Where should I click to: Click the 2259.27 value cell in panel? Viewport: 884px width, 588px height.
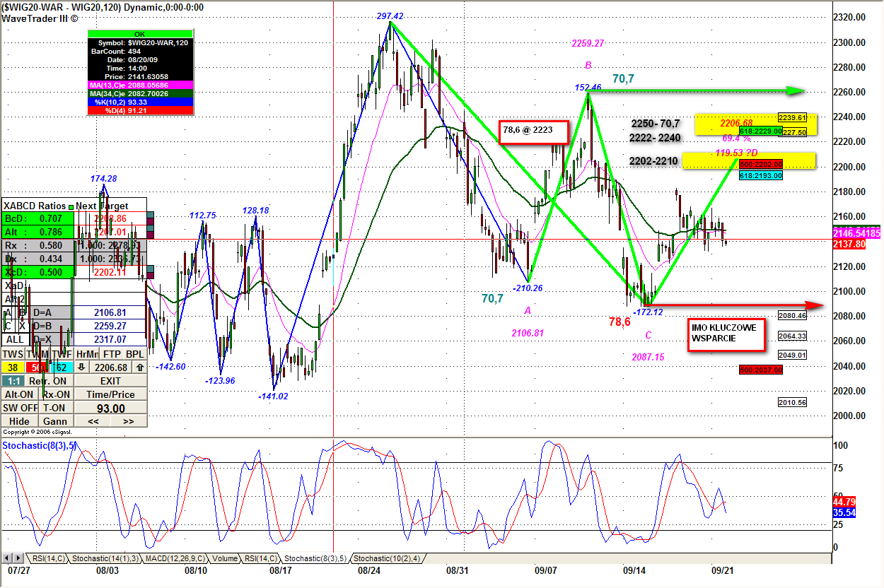pyautogui.click(x=110, y=326)
